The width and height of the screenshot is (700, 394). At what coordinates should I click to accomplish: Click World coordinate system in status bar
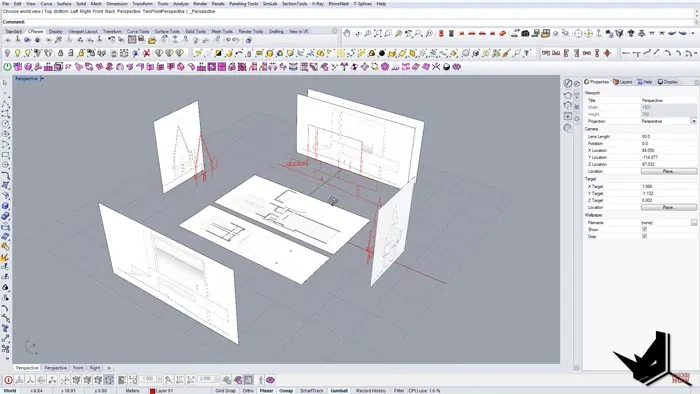point(10,390)
